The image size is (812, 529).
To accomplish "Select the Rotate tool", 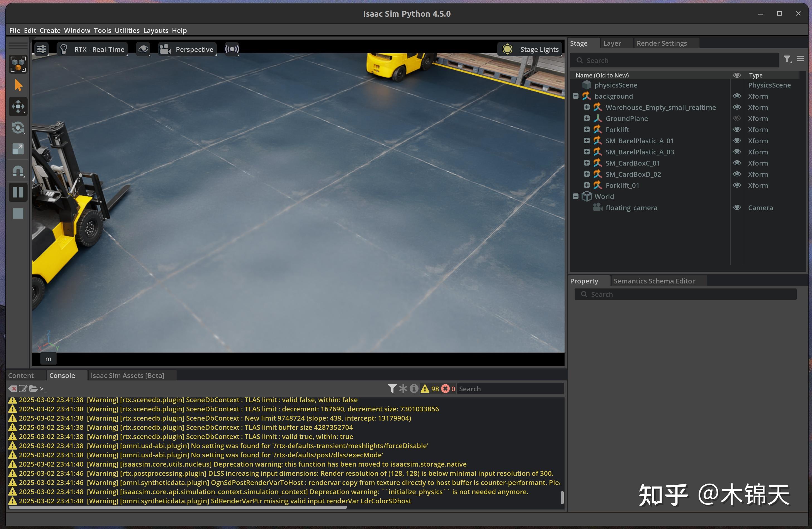I will [18, 128].
